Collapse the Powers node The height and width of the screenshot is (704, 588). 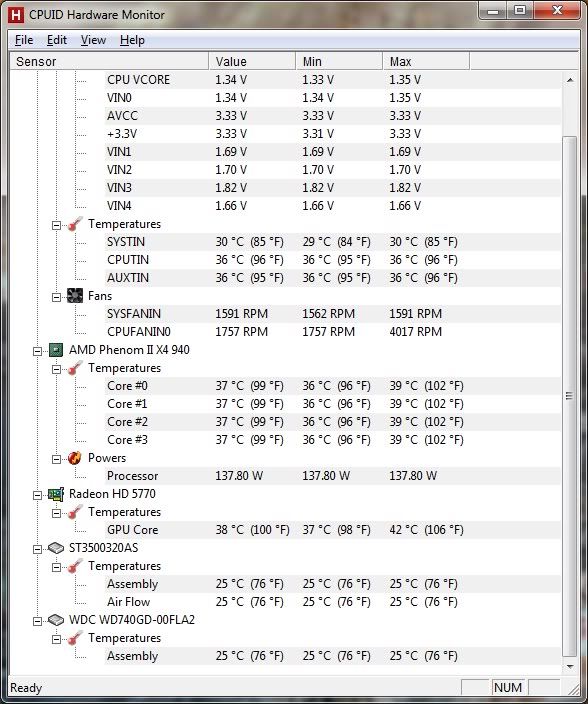[57, 459]
